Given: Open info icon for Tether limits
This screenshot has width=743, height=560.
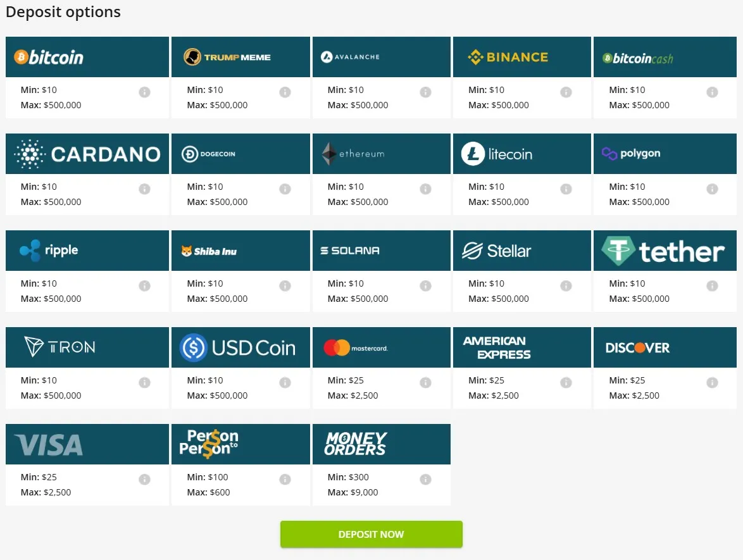Looking at the screenshot, I should tap(712, 285).
